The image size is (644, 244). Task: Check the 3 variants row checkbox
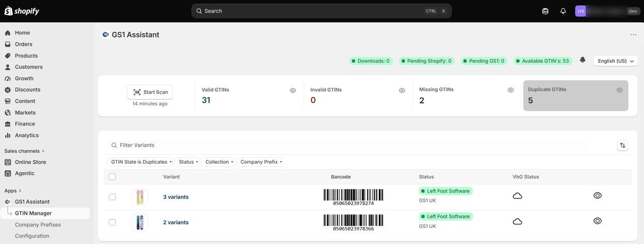[112, 197]
